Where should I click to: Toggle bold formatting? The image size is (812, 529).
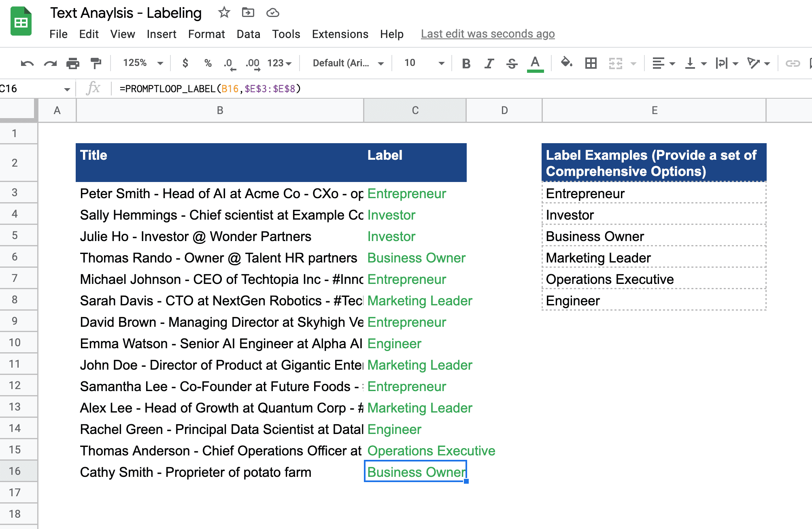(466, 63)
